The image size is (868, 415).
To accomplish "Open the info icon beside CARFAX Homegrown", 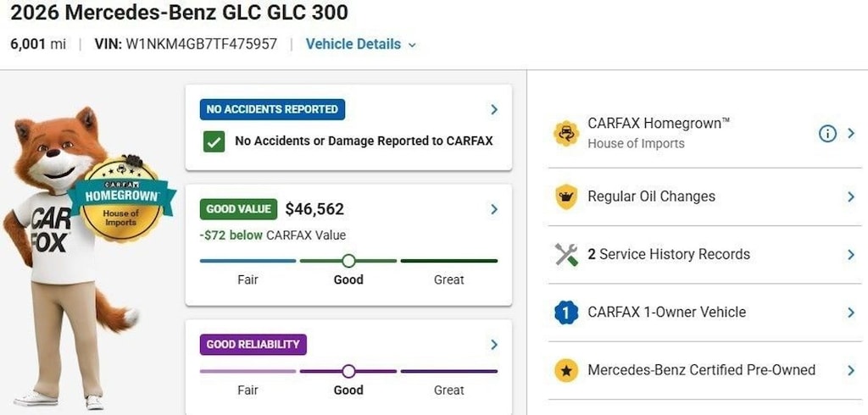I will click(827, 133).
